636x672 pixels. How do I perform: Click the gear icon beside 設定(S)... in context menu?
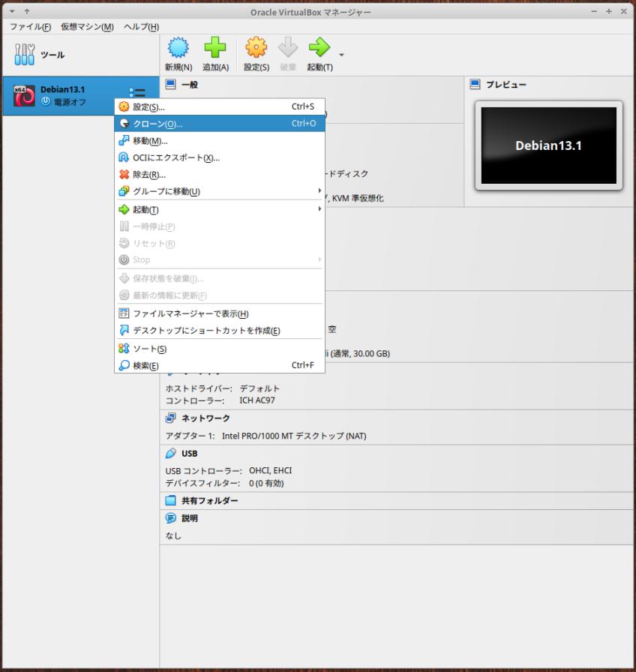pos(124,106)
